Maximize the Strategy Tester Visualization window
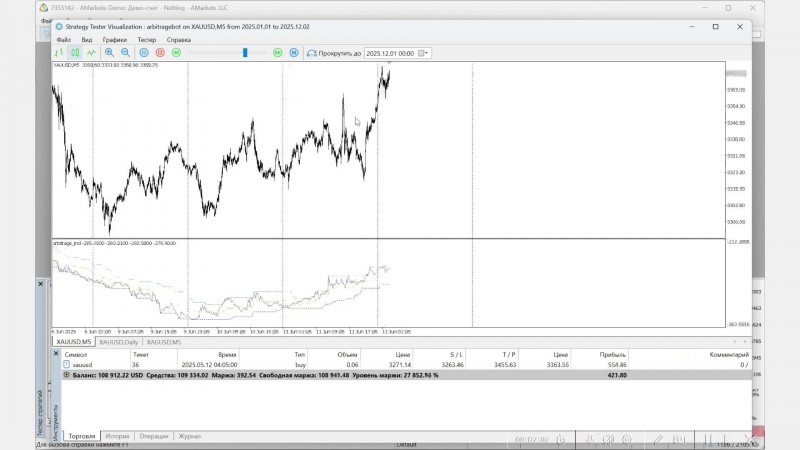800x450 pixels. pyautogui.click(x=715, y=27)
